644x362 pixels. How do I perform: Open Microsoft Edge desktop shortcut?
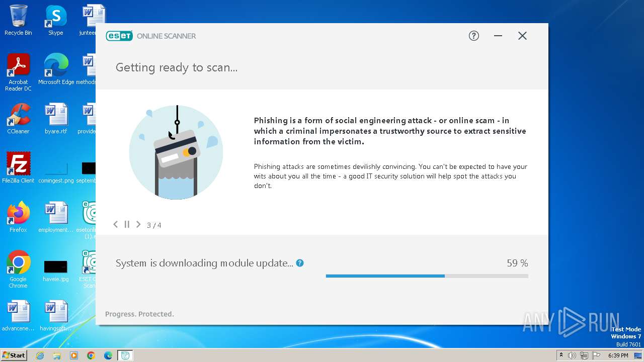tap(56, 69)
